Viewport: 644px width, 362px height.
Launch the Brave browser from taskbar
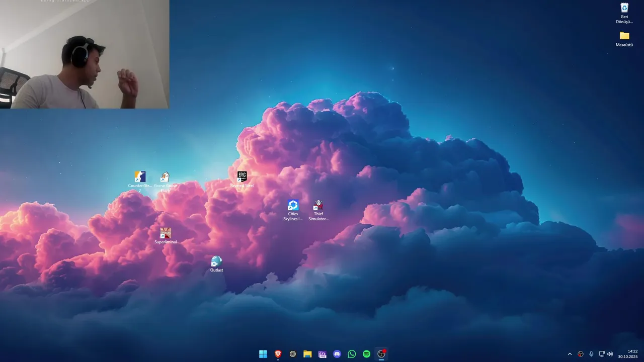[278, 354]
